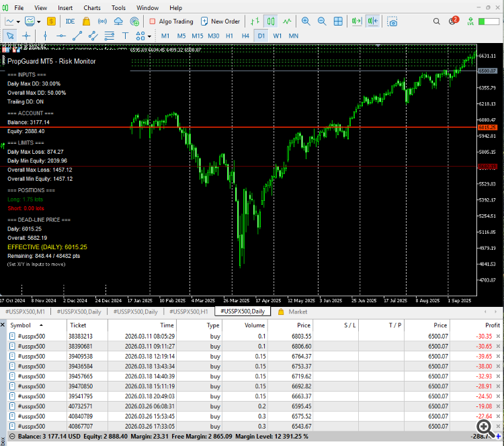Open the Help menu
Screen dimensions: 504x446
tap(176, 7)
